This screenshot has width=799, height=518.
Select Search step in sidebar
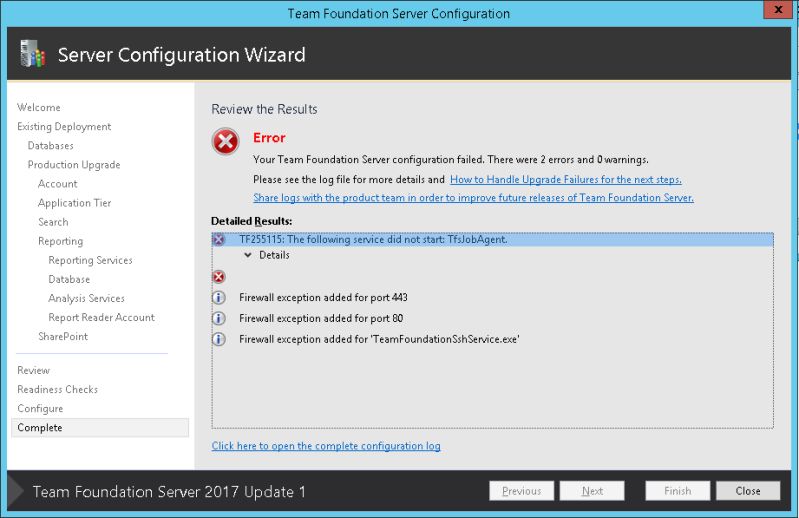pos(53,222)
